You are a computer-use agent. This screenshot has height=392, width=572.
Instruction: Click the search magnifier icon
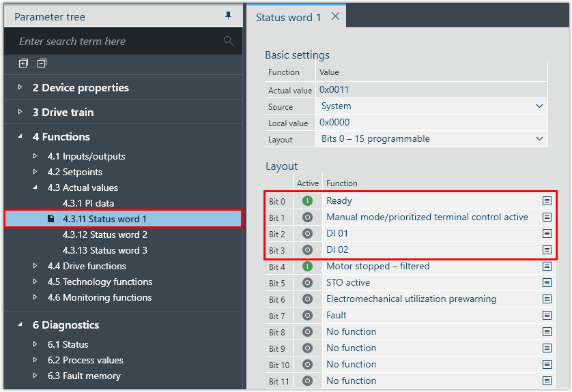[x=228, y=42]
